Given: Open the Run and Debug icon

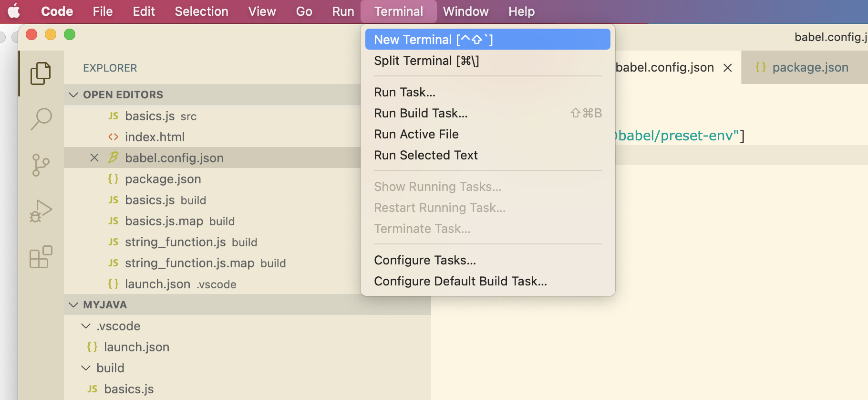Looking at the screenshot, I should pyautogui.click(x=41, y=211).
